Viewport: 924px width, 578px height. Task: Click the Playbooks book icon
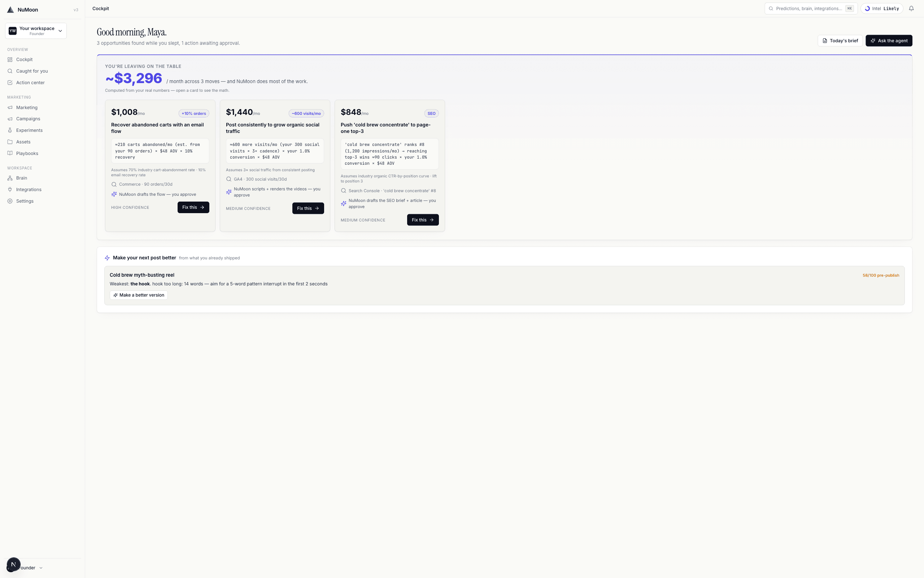click(x=10, y=153)
